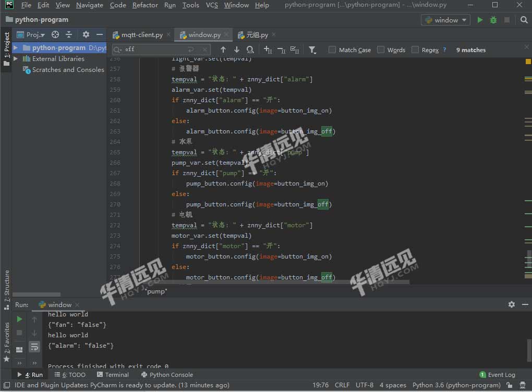
Task: Hide the Project panel with minus icon
Action: 100,34
